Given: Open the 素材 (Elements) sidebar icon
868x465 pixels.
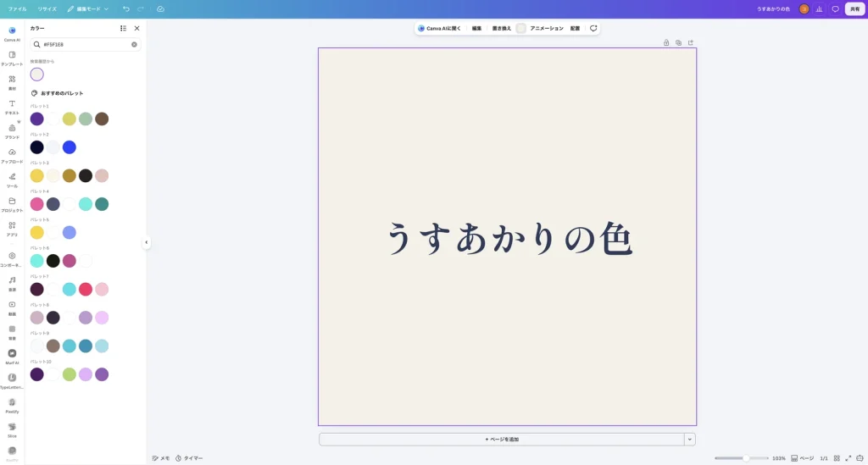Looking at the screenshot, I should [12, 82].
